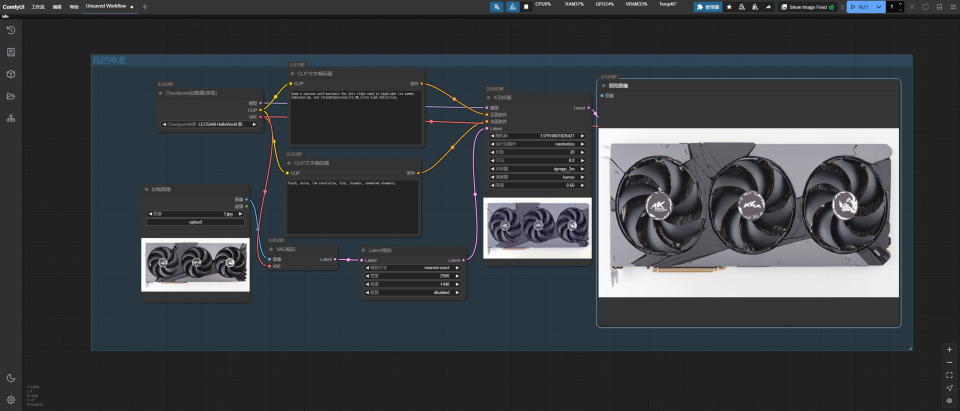This screenshot has width=960, height=411.
Task: Click the star bookmark icon in top toolbar
Action: click(x=729, y=7)
